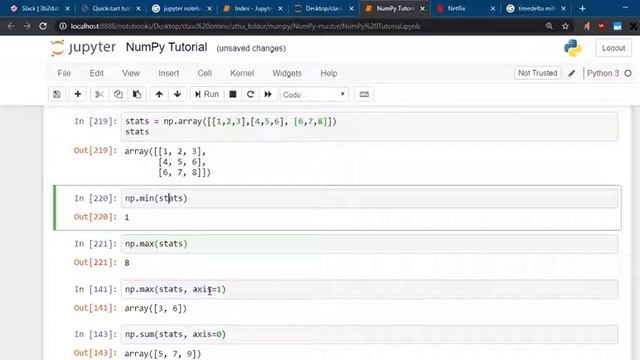Click the Logout button
The width and height of the screenshot is (640, 360).
[x=613, y=48]
